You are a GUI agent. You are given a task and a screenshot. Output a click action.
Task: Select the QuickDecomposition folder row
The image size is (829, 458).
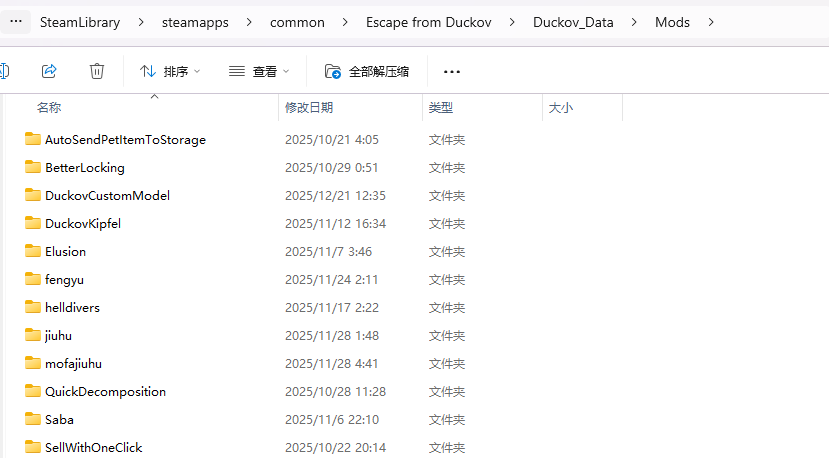pos(105,391)
